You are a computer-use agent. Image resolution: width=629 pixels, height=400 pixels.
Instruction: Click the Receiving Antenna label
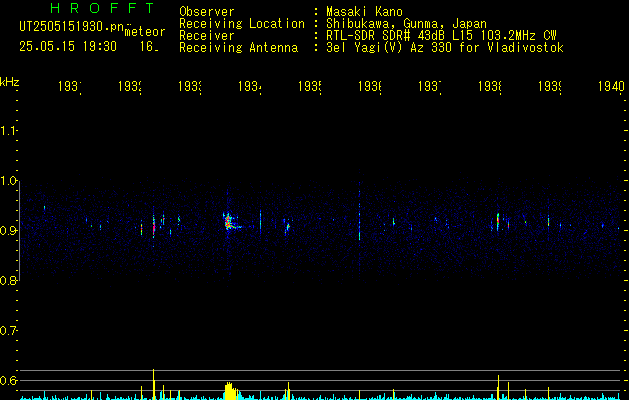point(239,48)
